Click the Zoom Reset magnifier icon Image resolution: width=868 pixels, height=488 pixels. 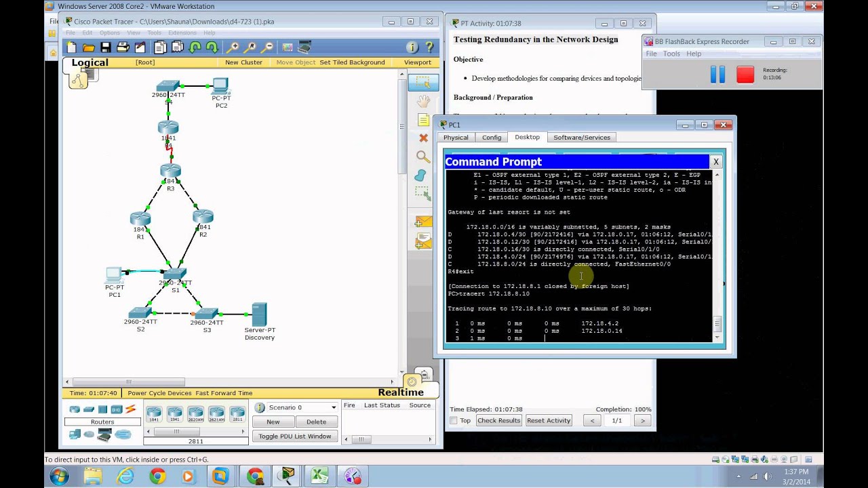[250, 47]
